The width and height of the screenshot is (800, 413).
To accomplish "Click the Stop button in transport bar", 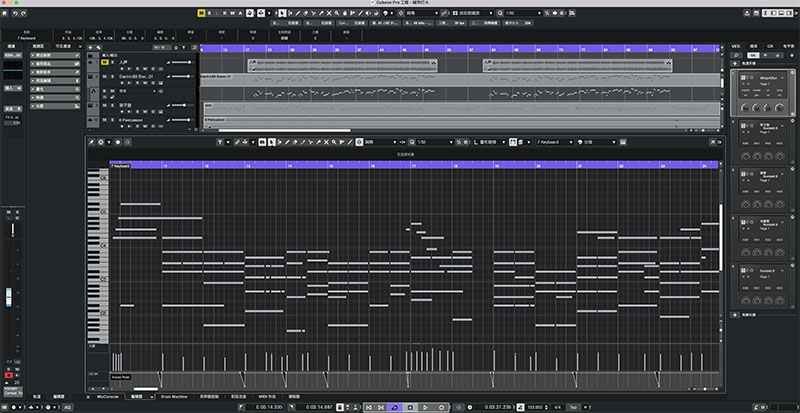I will (410, 407).
